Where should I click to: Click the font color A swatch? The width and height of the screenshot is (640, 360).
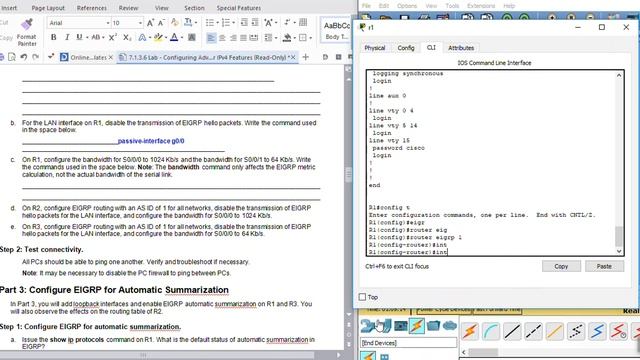pos(174,38)
